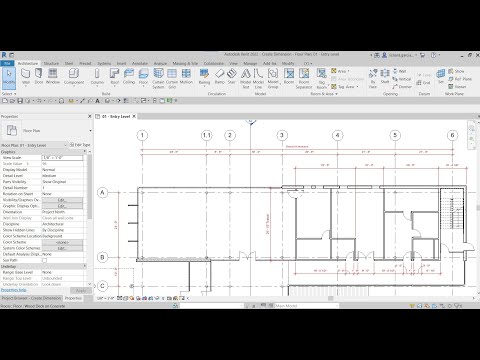Switch to the Structure ribbon tab

click(x=51, y=63)
